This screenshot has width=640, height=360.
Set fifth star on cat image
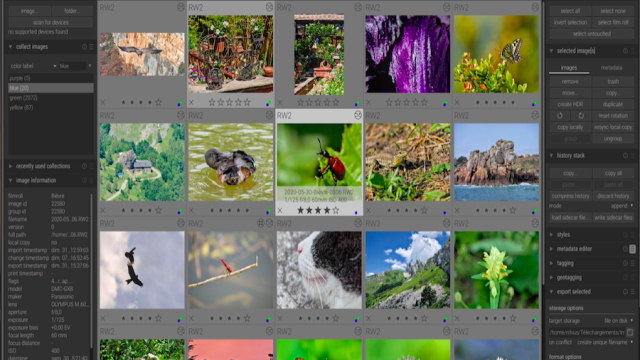[x=336, y=318]
